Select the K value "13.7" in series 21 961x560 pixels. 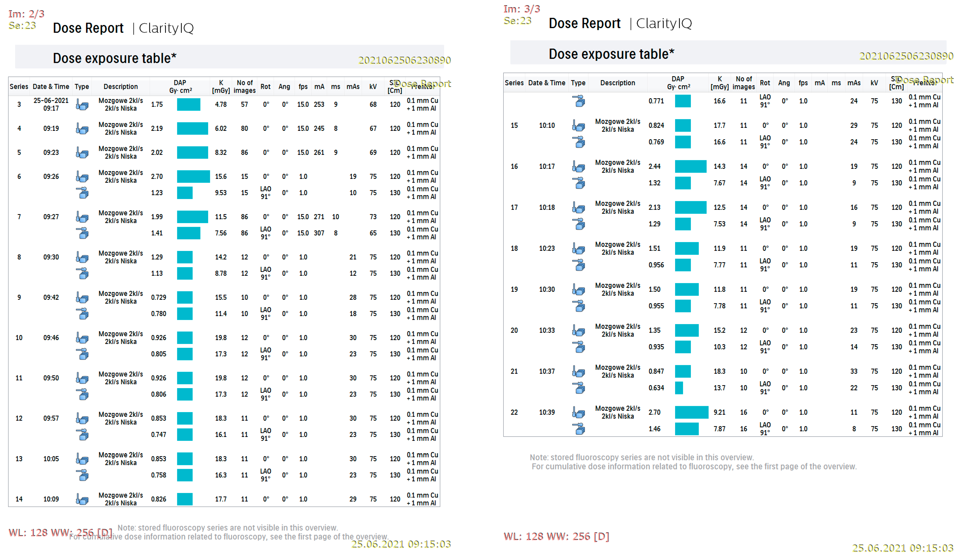720,388
